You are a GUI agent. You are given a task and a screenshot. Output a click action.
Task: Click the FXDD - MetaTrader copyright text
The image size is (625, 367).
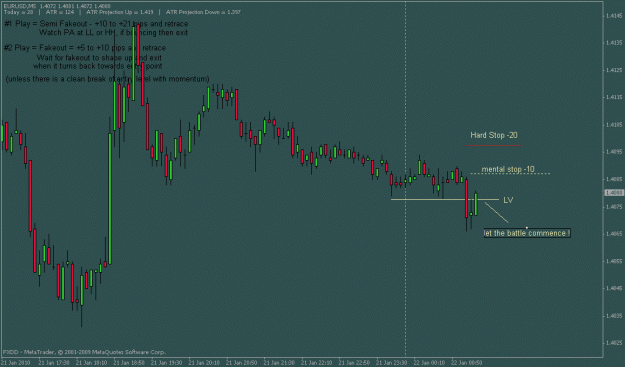pos(84,352)
